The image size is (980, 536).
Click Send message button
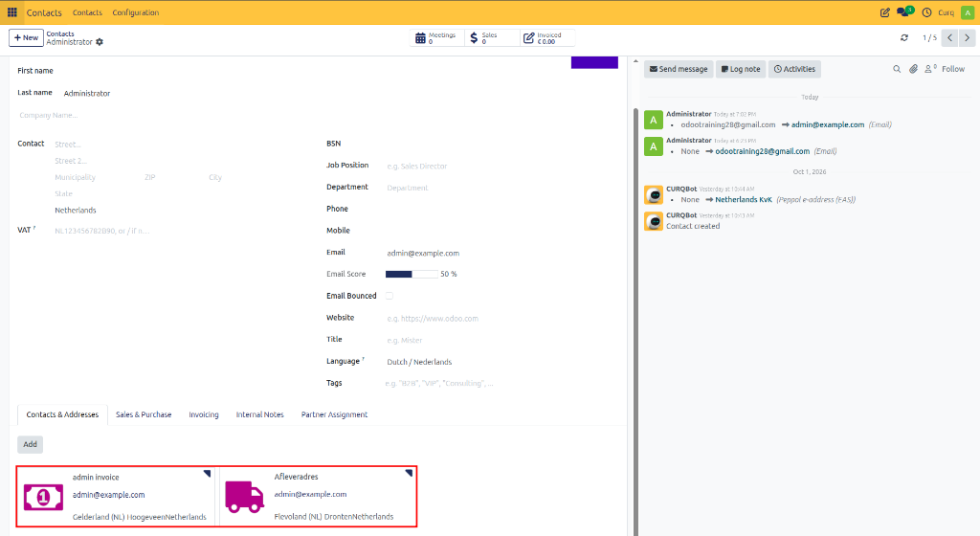click(679, 69)
